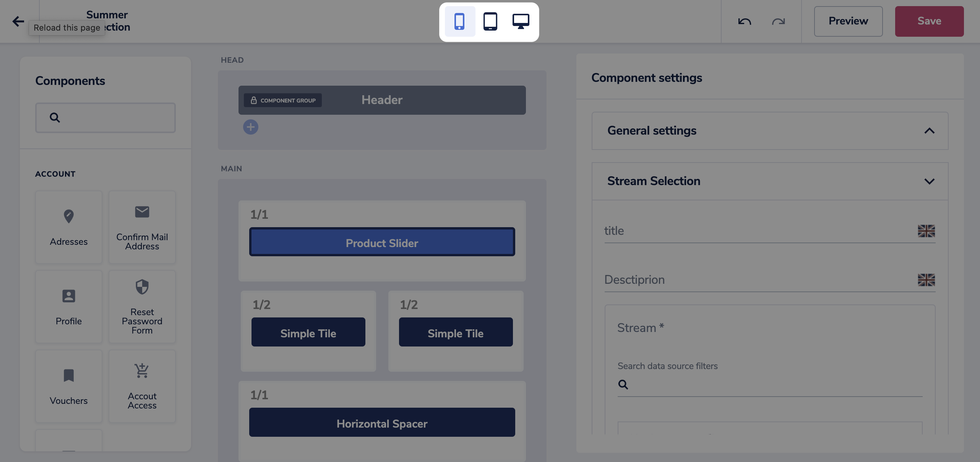
Task: Change language flag on Desctiprion field
Action: 926,280
